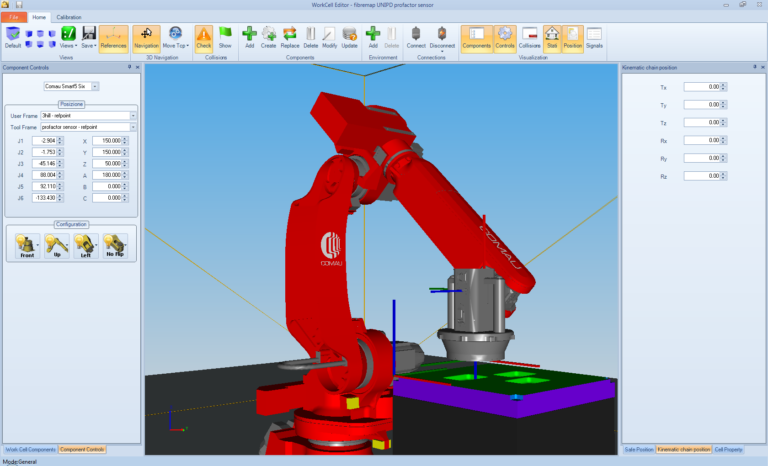Click the Replace component icon
768x466 pixels.
click(289, 38)
